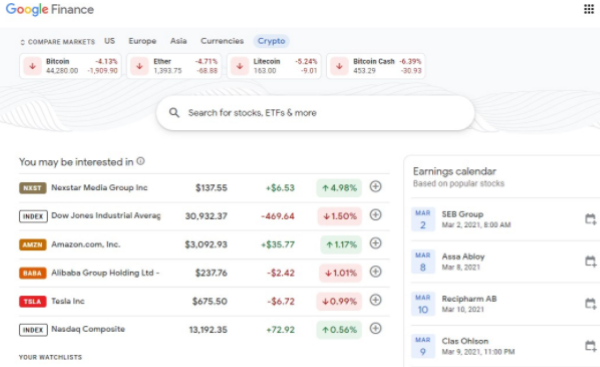Click the TSLA ticker badge

point(33,302)
